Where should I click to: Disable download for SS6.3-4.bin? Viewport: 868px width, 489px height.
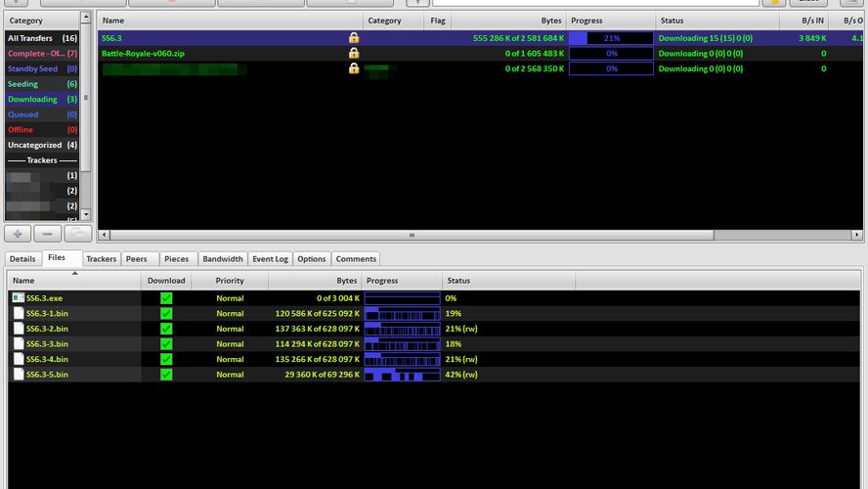pyautogui.click(x=166, y=359)
